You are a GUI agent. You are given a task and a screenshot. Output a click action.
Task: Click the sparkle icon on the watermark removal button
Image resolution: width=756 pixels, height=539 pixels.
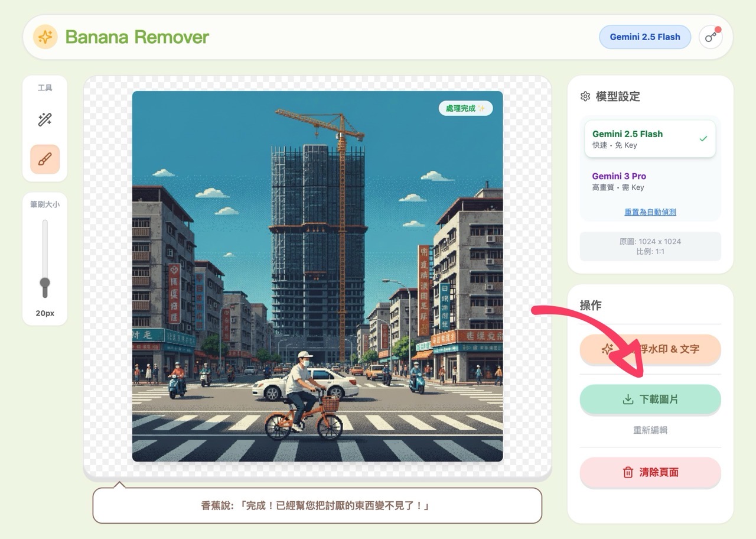(607, 349)
